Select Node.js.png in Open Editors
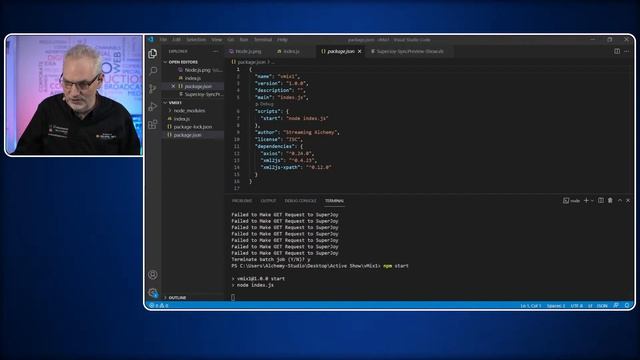The width and height of the screenshot is (640, 360). coord(197,70)
